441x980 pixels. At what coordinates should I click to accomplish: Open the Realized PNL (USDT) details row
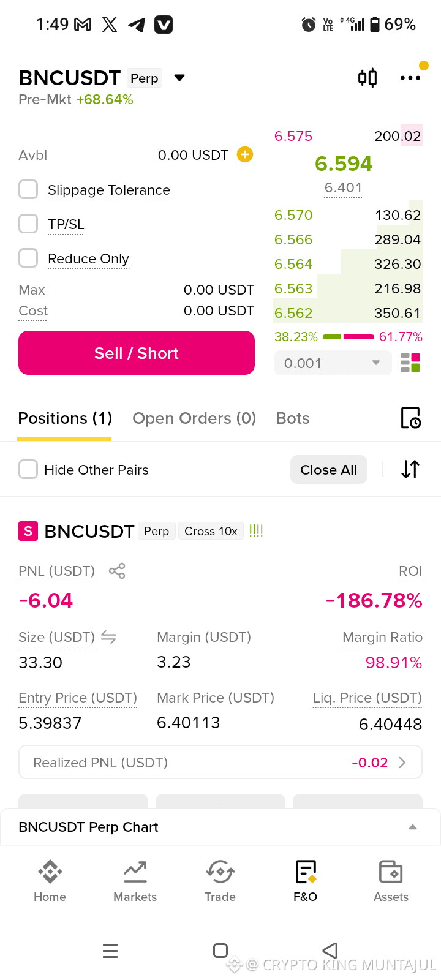point(221,763)
